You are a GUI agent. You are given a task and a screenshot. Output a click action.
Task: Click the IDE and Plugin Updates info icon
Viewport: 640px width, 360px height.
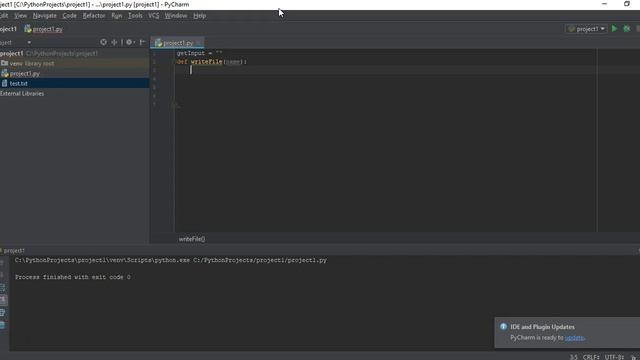point(503,327)
